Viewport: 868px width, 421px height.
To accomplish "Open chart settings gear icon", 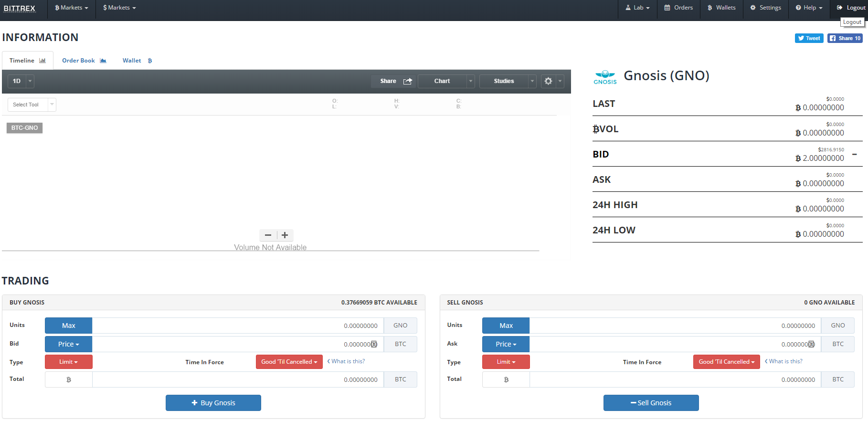I will (x=548, y=81).
